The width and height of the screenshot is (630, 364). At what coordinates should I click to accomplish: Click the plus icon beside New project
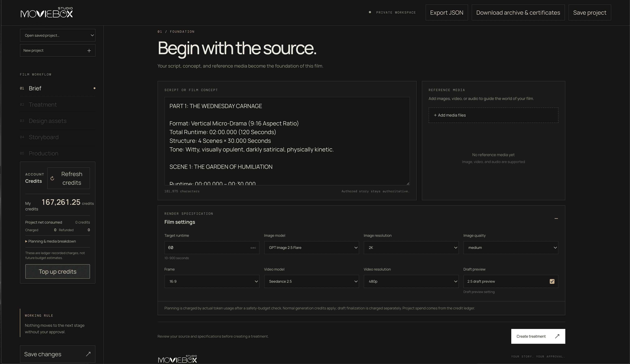tap(89, 50)
